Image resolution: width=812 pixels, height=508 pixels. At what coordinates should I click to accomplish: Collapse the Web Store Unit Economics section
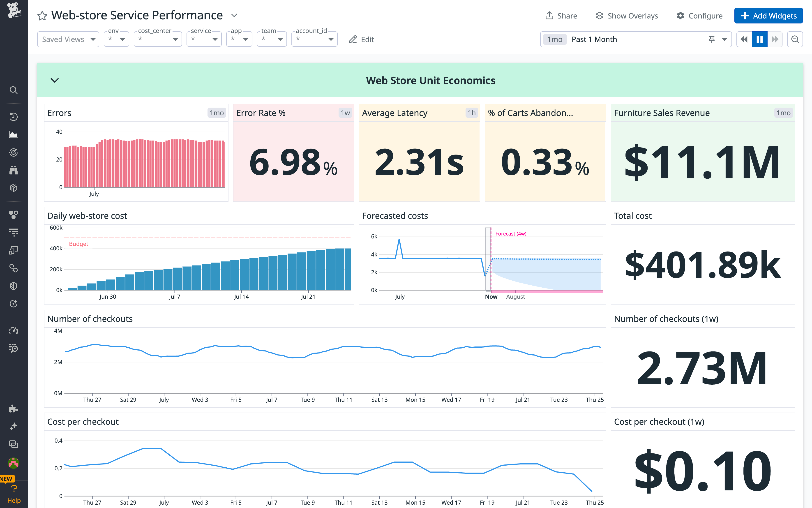55,80
